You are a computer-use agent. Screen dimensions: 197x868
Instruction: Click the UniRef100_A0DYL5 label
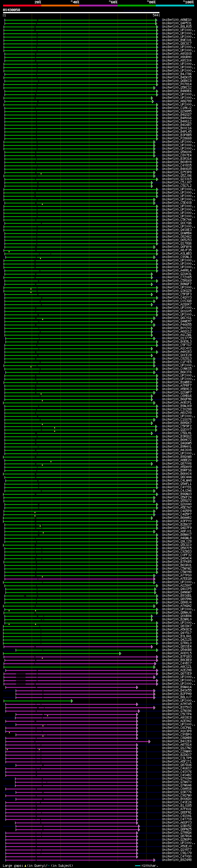click(177, 653)
